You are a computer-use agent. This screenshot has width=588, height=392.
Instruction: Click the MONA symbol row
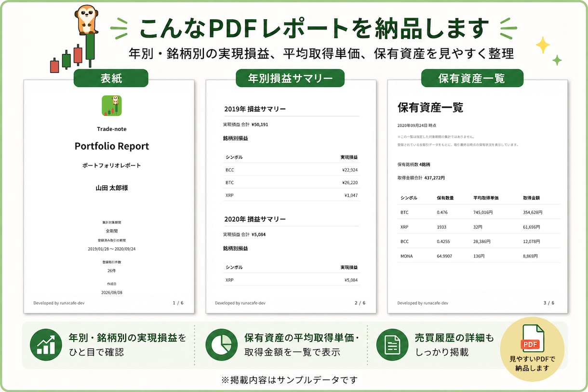pyautogui.click(x=479, y=256)
